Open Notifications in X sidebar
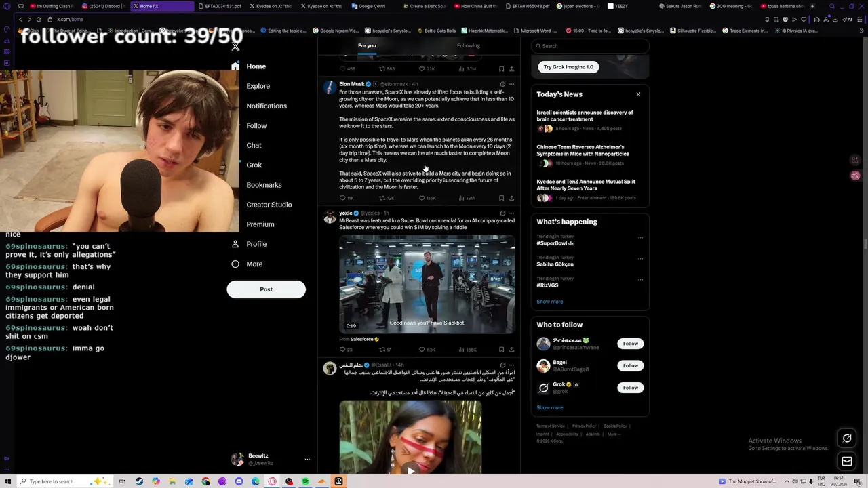This screenshot has width=868, height=488. pos(267,106)
